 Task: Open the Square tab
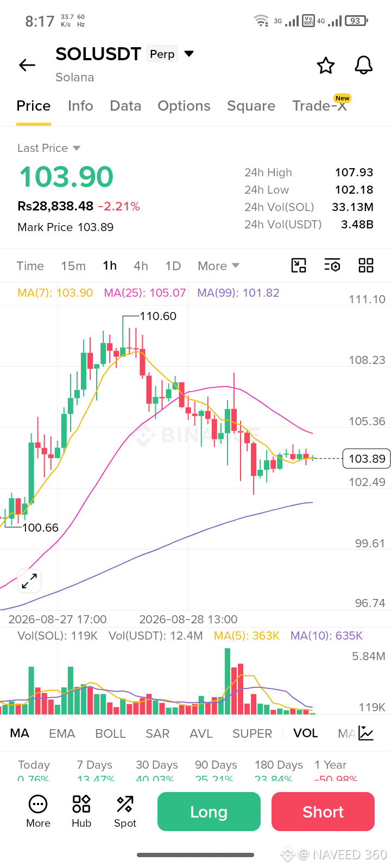(251, 106)
